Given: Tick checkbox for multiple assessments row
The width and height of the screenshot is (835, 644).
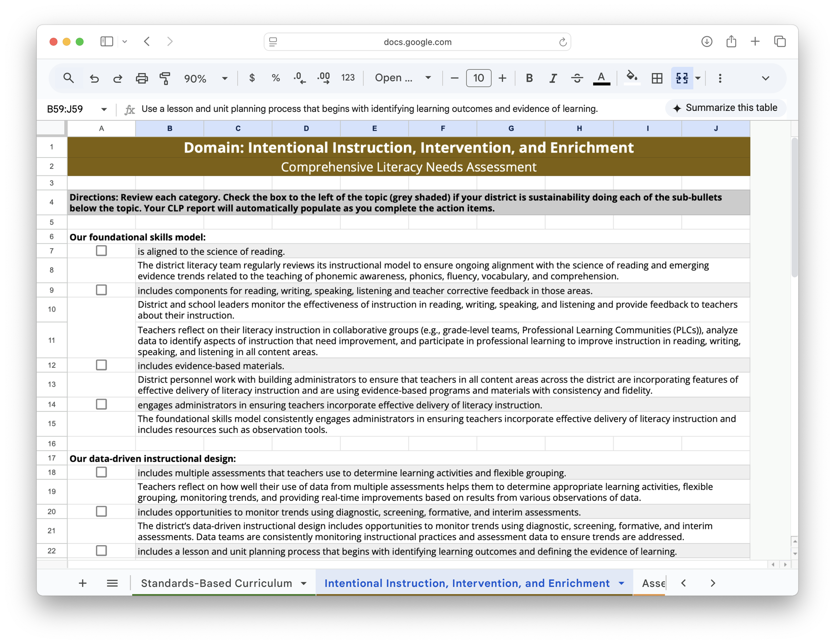Looking at the screenshot, I should click(101, 472).
